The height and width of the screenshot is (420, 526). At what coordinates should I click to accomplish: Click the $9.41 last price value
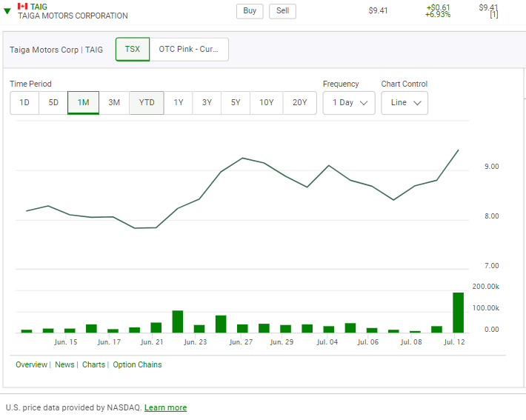pyautogui.click(x=378, y=10)
